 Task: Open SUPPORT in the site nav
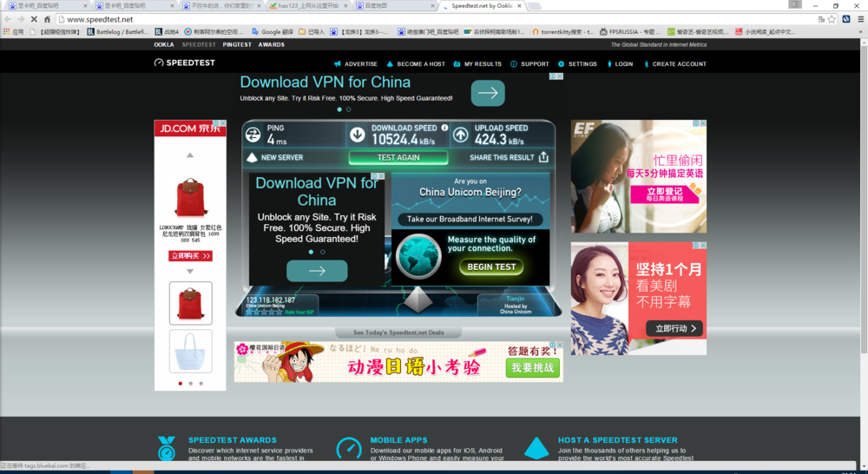pos(529,64)
